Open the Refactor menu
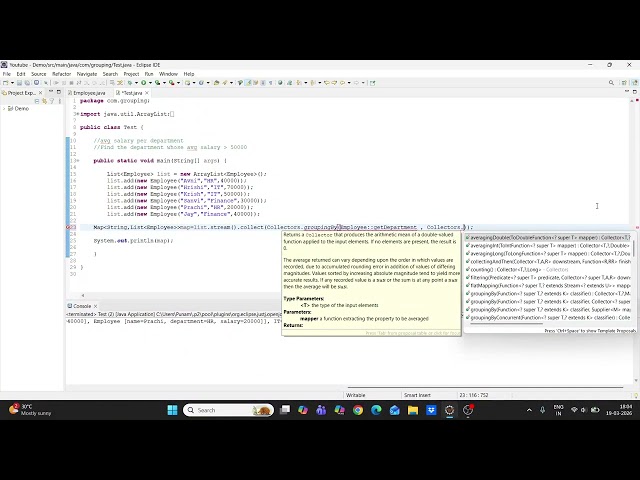 (62, 74)
